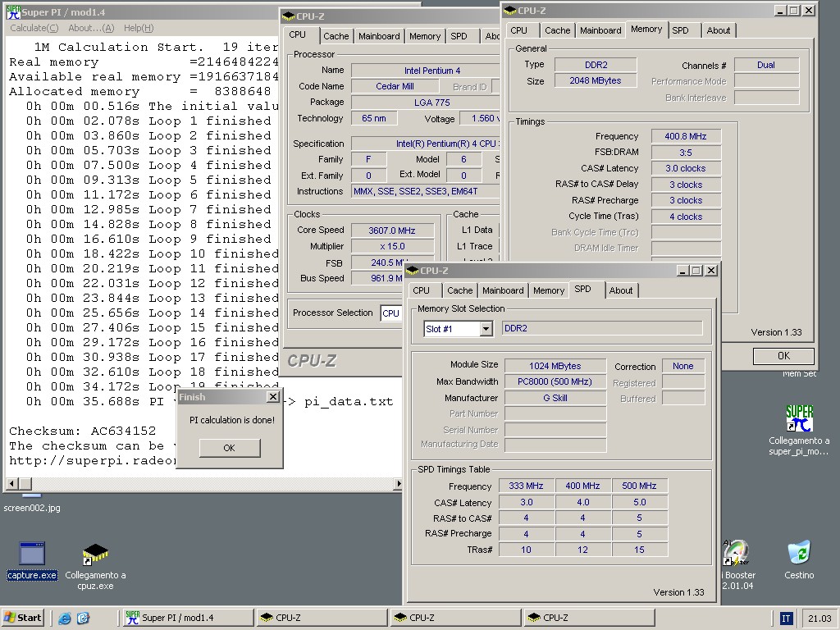
Task: Click the Processor Selection CPU field
Action: [x=391, y=313]
